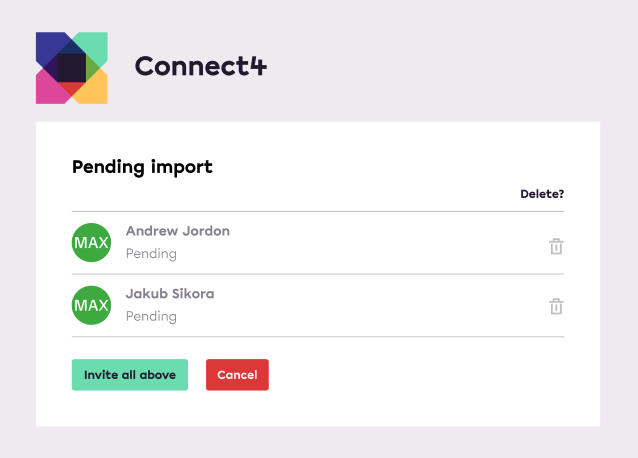Click the Delete? column header
The width and height of the screenshot is (638, 458).
point(542,194)
